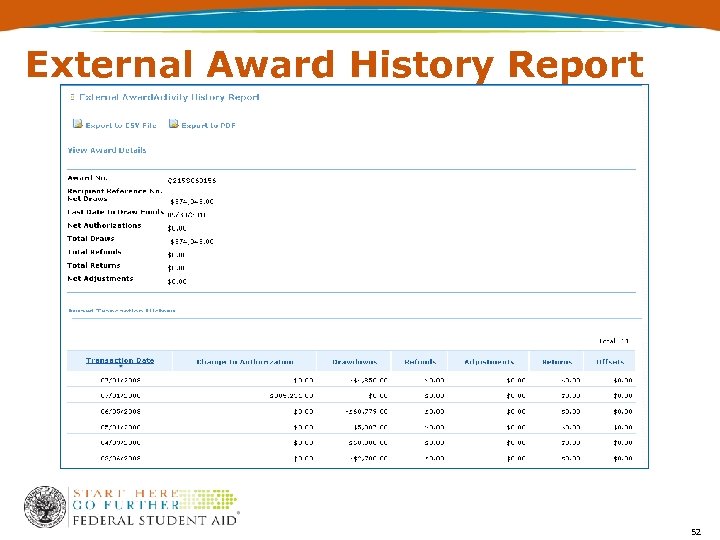
Task: Click the Drawdowns column header
Action: click(x=354, y=362)
